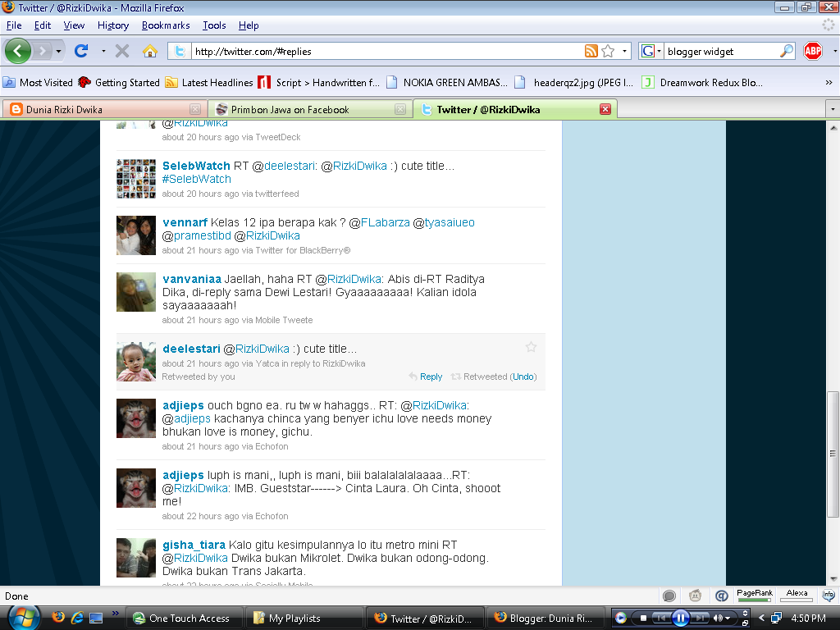
Task: Favorite the deelestari tweet with star
Action: pos(531,347)
